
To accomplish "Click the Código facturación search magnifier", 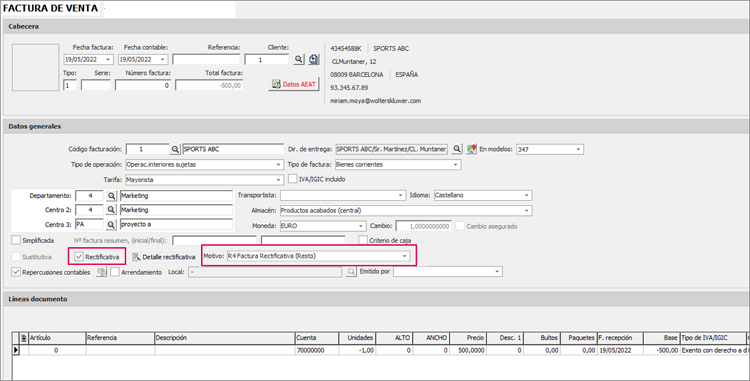I will [x=176, y=149].
